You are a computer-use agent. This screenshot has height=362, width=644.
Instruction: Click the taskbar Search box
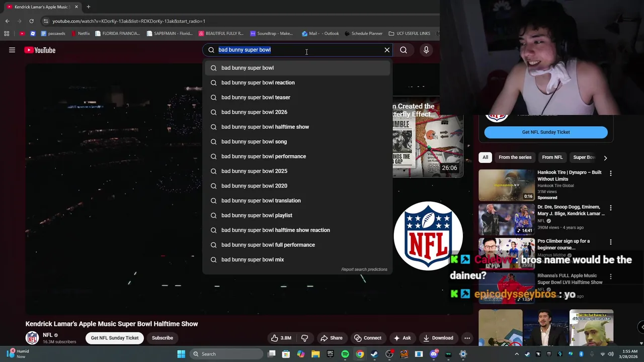(226, 354)
